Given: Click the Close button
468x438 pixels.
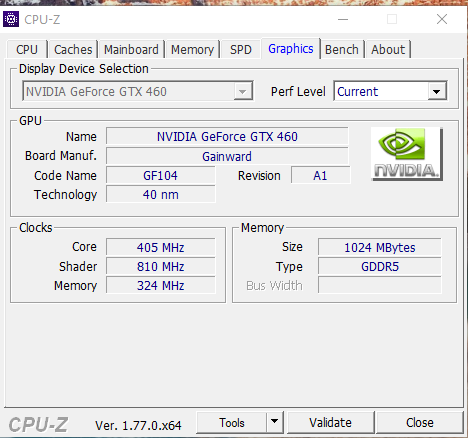Looking at the screenshot, I should (x=419, y=423).
